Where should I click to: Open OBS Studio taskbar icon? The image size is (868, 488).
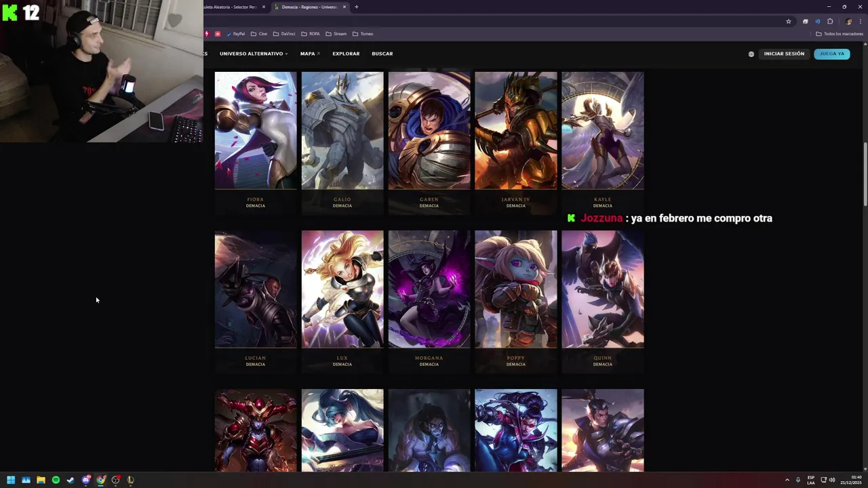pyautogui.click(x=115, y=480)
